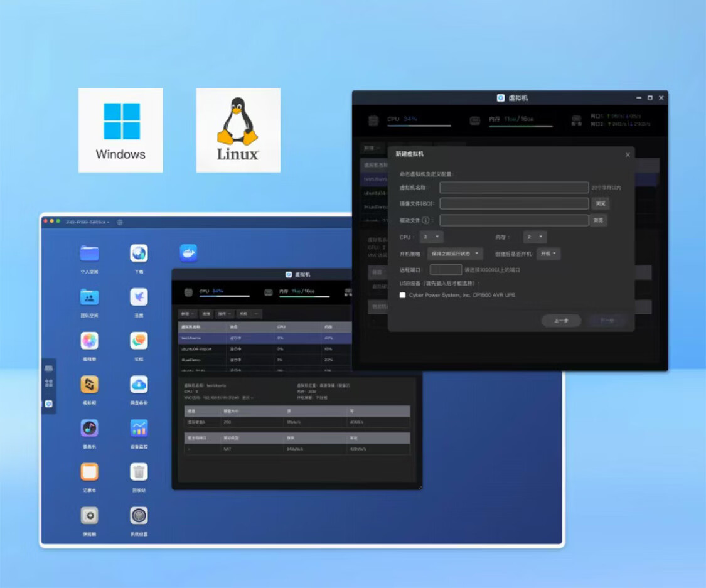Click the 上一步 button
The image size is (706, 588).
point(561,321)
